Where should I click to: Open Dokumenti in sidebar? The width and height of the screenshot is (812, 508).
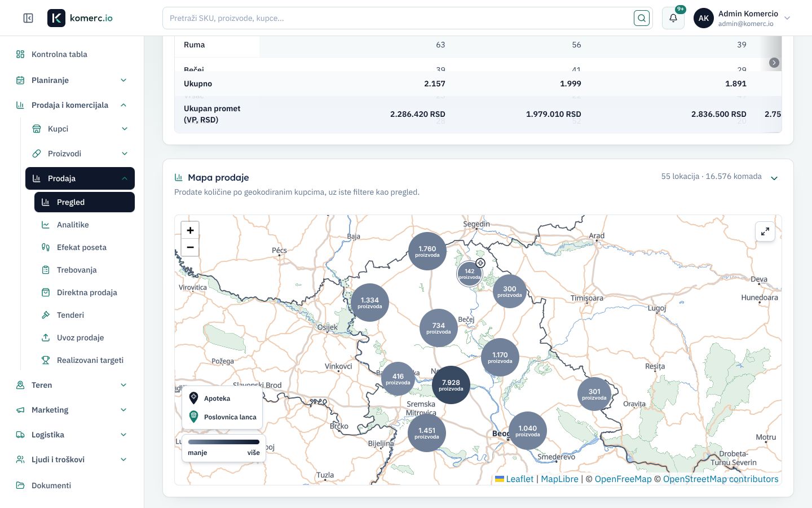[x=72, y=485]
